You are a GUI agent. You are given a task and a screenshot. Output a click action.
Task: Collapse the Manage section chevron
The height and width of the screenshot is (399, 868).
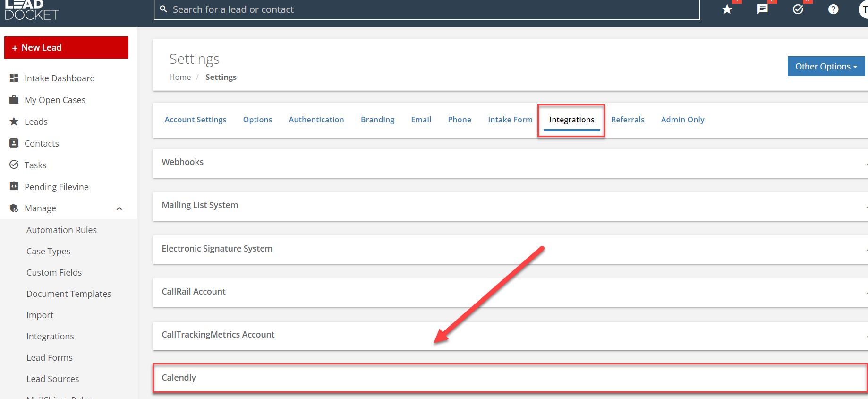point(119,208)
